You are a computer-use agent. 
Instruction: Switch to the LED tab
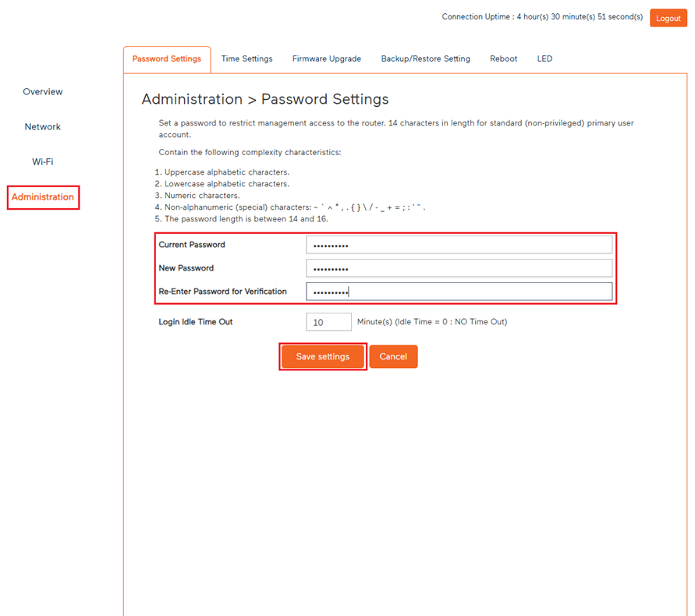[544, 58]
